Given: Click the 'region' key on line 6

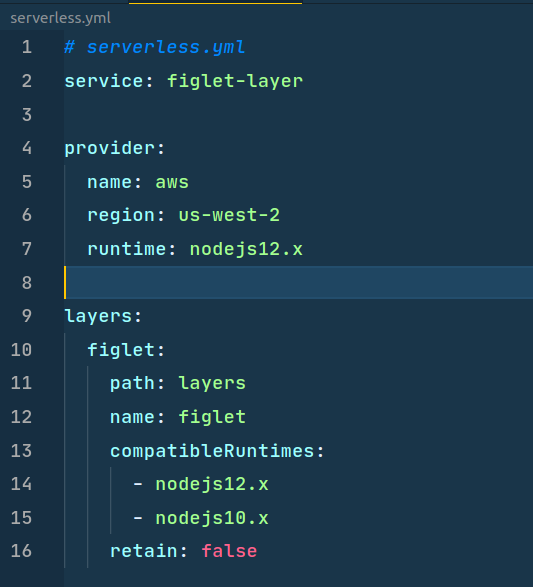Looking at the screenshot, I should point(121,216).
